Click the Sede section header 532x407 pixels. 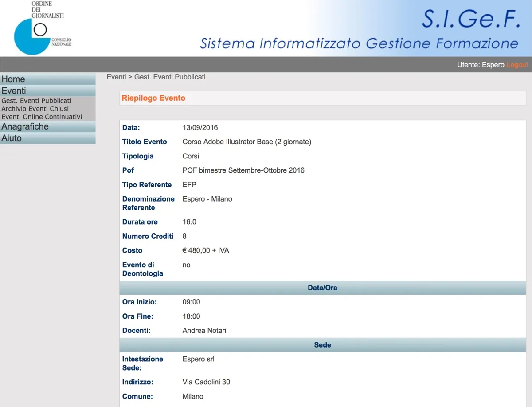pyautogui.click(x=322, y=345)
